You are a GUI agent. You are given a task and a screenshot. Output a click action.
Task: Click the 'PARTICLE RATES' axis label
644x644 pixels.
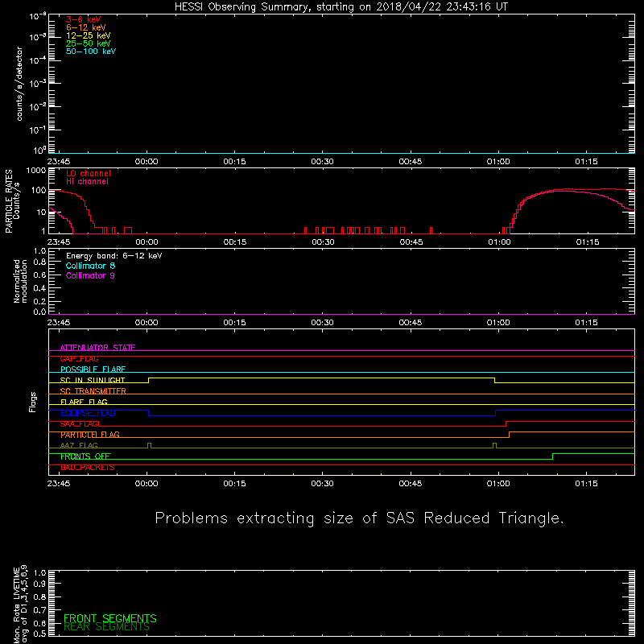(9, 201)
